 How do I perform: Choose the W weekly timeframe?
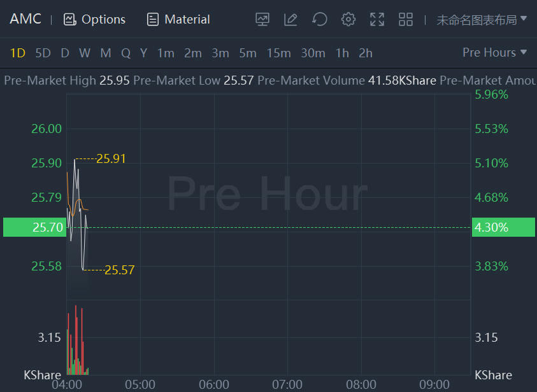click(85, 53)
